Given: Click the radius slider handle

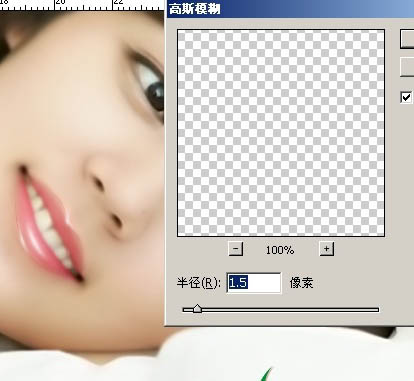Looking at the screenshot, I should 197,309.
